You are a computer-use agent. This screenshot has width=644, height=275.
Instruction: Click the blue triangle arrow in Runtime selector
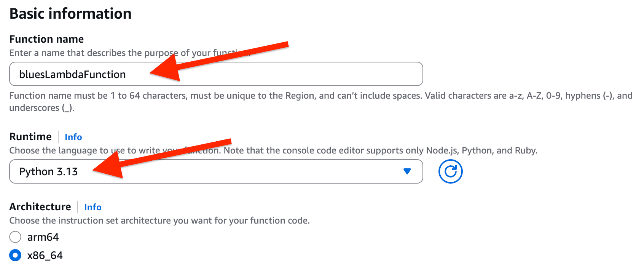[x=407, y=171]
